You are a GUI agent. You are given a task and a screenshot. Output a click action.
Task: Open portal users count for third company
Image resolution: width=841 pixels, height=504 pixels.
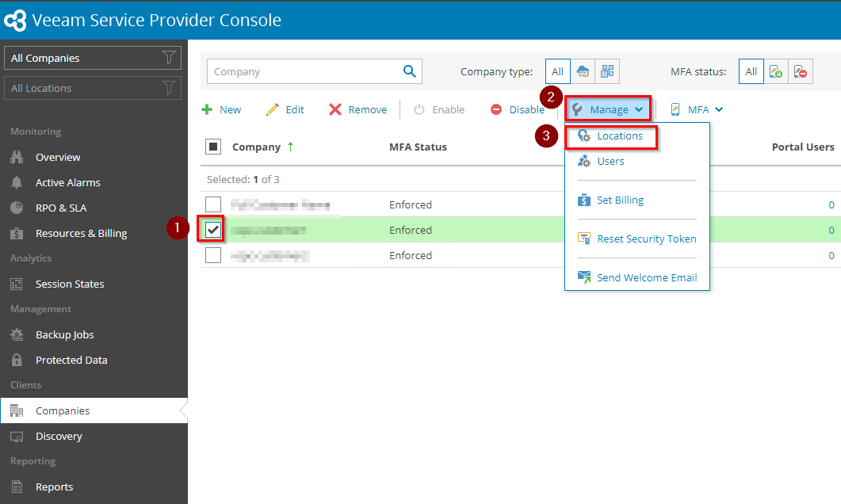[x=831, y=256]
